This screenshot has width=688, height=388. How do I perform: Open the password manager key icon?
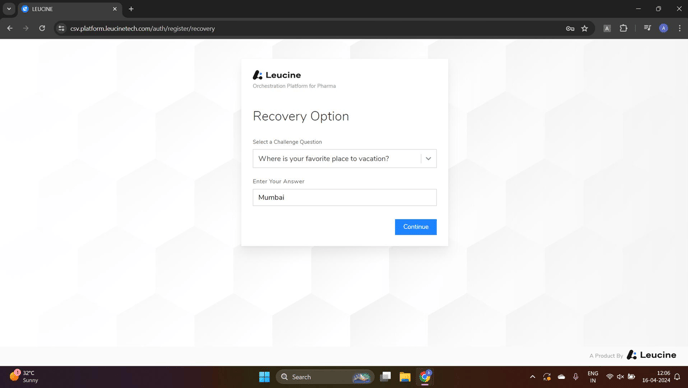(x=570, y=29)
